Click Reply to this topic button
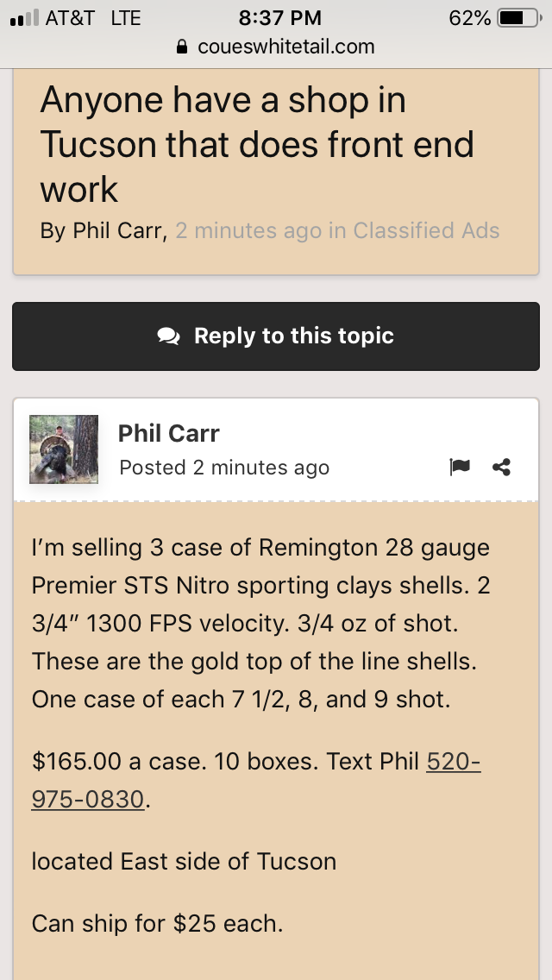The height and width of the screenshot is (980, 552). 276,336
